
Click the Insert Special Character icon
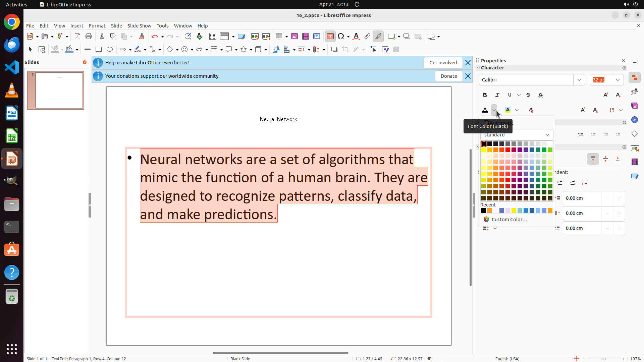[x=341, y=37]
